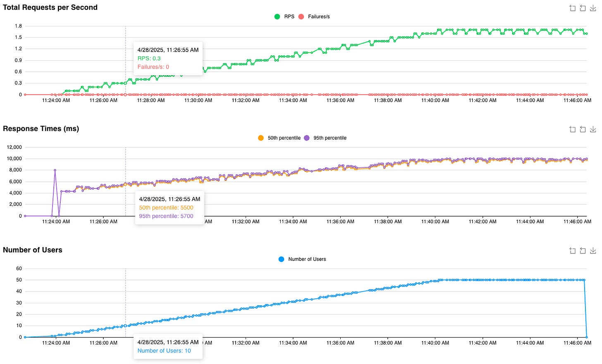
Task: Click 11:28:00 AM on the RPS chart axis
Action: coord(151,100)
